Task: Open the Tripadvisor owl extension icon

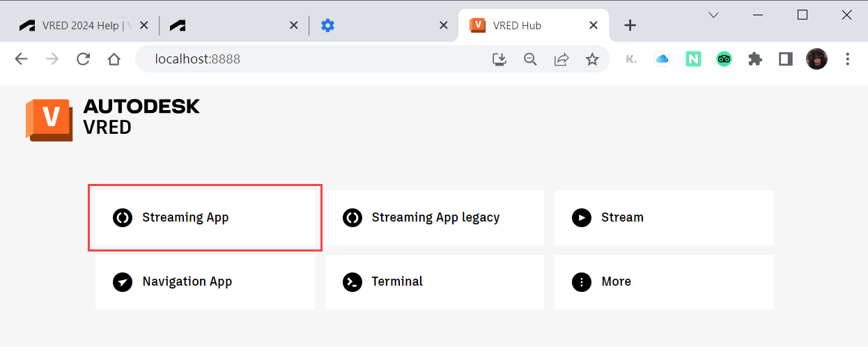Action: [x=724, y=59]
